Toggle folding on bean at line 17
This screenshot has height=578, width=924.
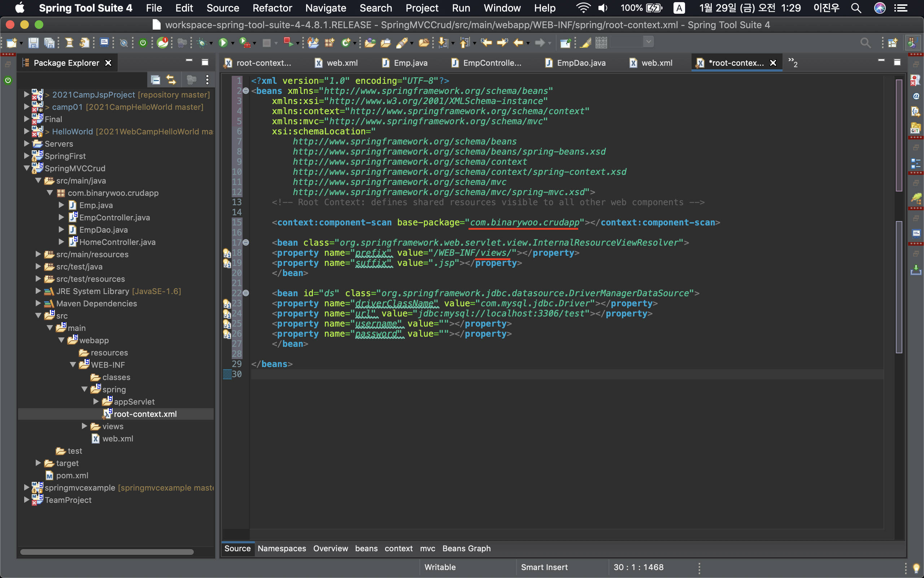point(246,243)
